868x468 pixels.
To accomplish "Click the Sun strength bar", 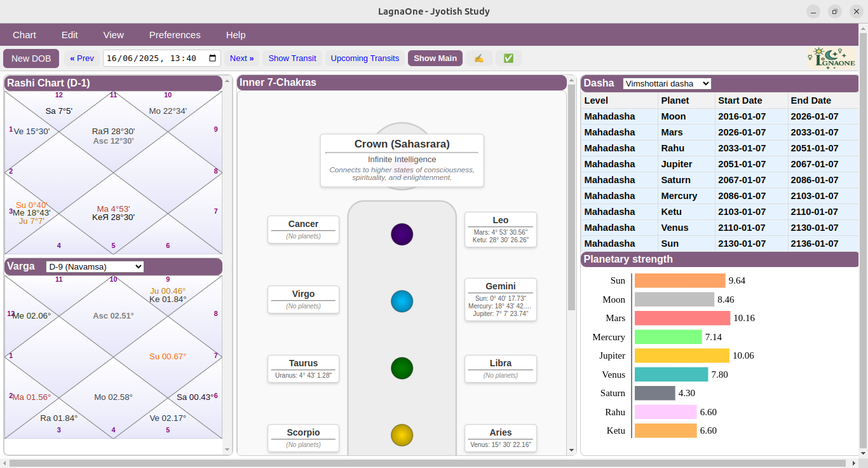I will pyautogui.click(x=680, y=280).
